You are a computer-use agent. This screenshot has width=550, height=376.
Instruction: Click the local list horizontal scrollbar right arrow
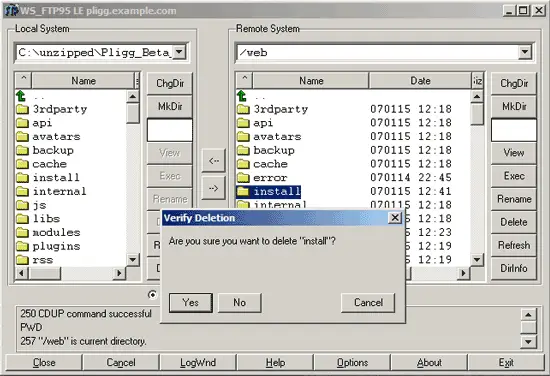click(x=119, y=273)
